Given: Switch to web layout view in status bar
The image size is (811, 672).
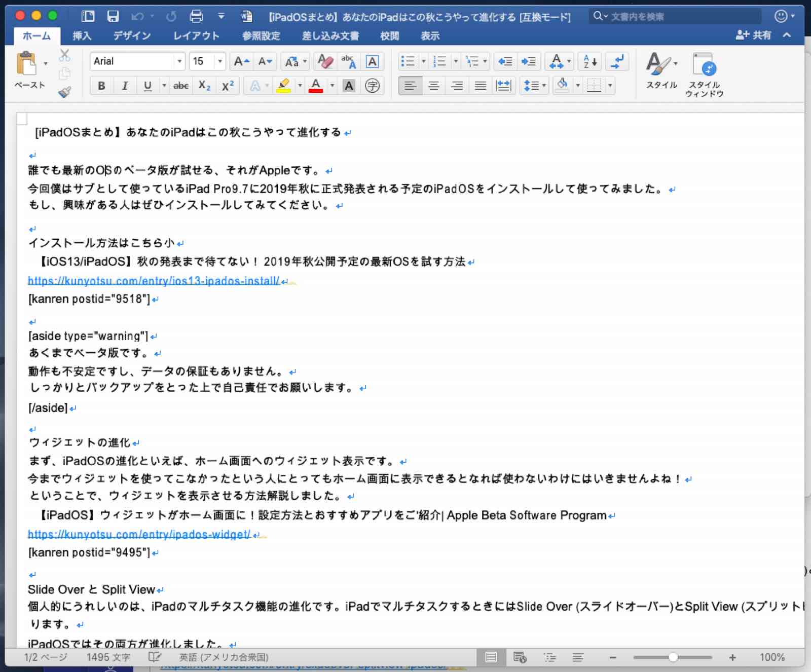Looking at the screenshot, I should 520,657.
